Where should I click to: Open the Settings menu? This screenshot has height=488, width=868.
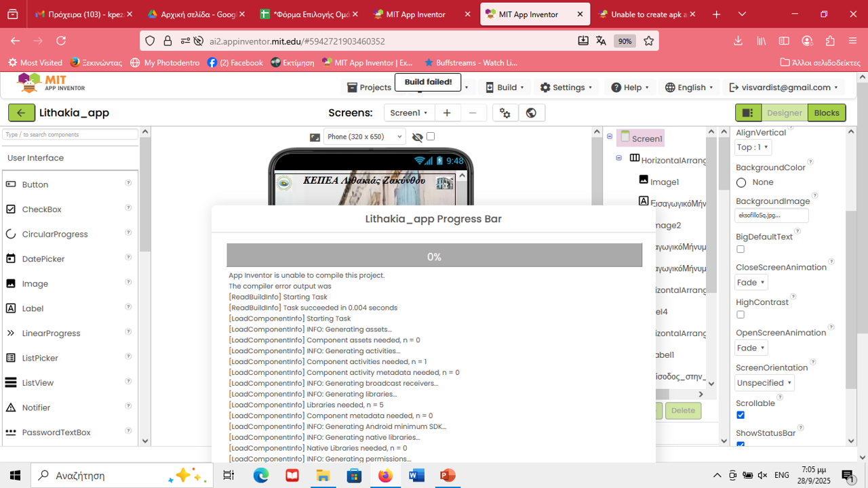[566, 87]
